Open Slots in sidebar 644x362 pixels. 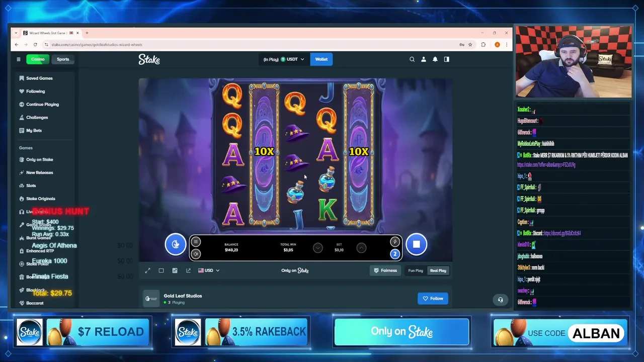(x=31, y=186)
